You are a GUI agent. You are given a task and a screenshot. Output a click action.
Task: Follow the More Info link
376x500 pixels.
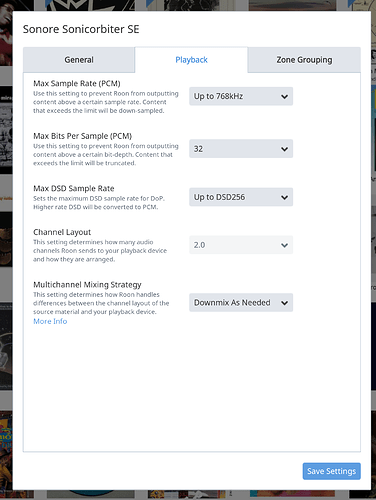[50, 321]
